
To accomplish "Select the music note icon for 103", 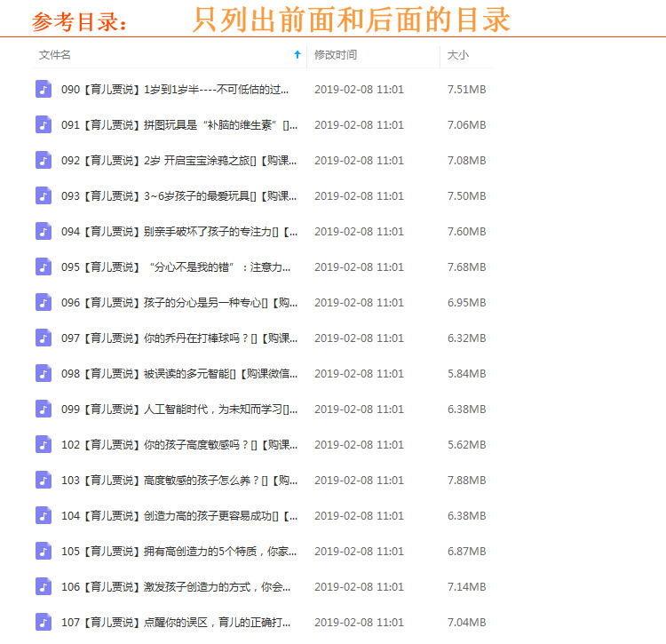I will [x=44, y=480].
